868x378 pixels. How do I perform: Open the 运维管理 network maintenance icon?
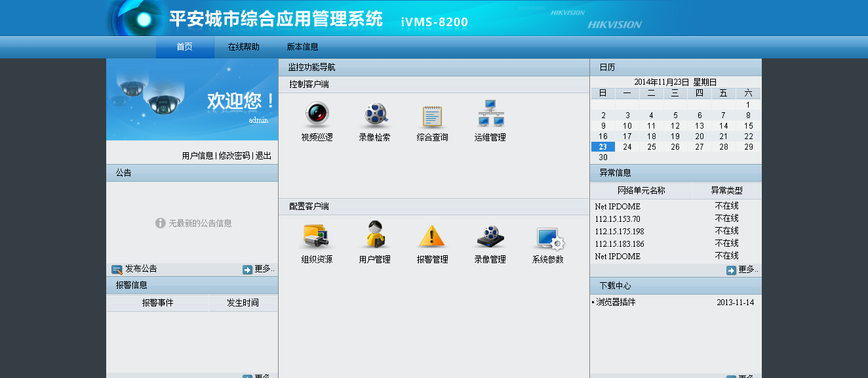pyautogui.click(x=490, y=114)
